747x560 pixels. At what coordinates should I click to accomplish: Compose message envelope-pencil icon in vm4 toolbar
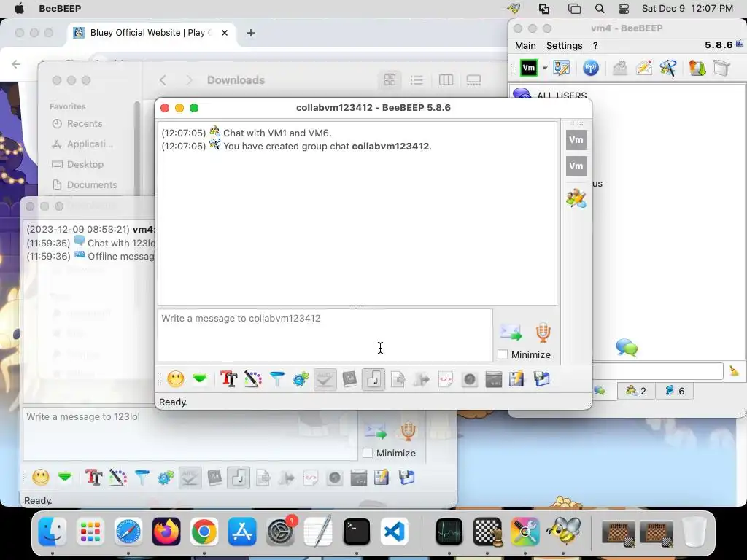point(643,68)
